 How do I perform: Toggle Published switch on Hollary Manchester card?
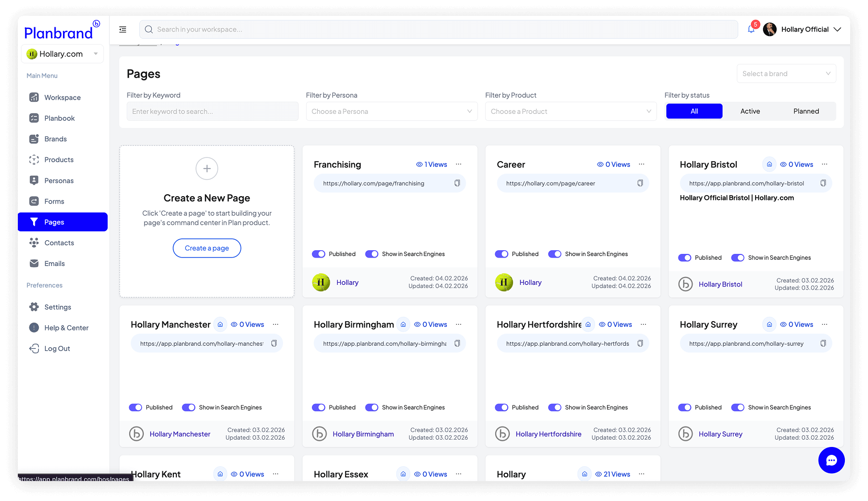135,408
